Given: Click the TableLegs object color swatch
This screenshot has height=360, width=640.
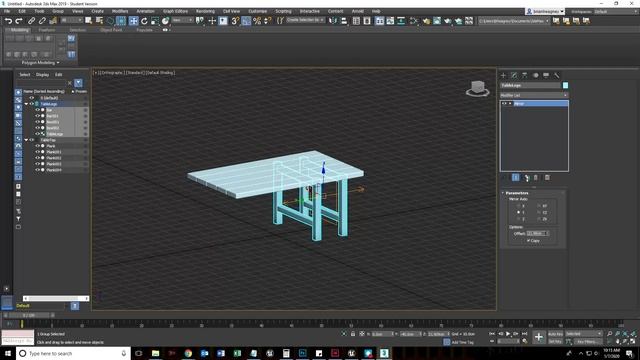Looking at the screenshot, I should (565, 85).
